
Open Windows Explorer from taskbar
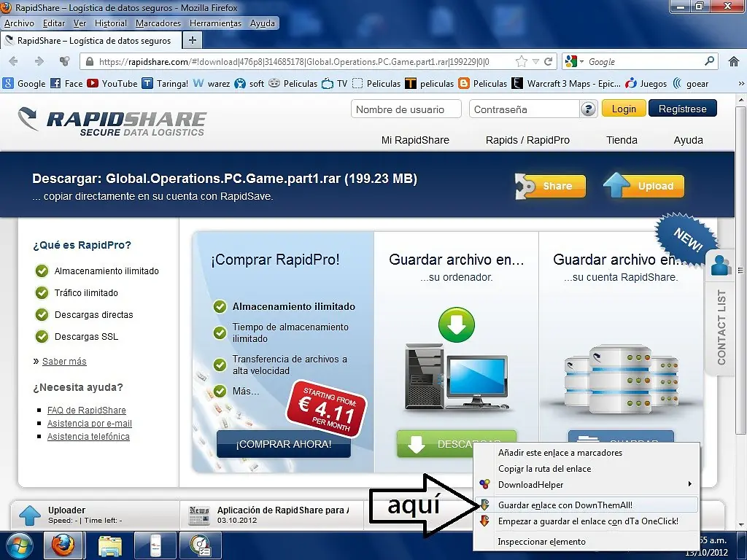pyautogui.click(x=109, y=545)
